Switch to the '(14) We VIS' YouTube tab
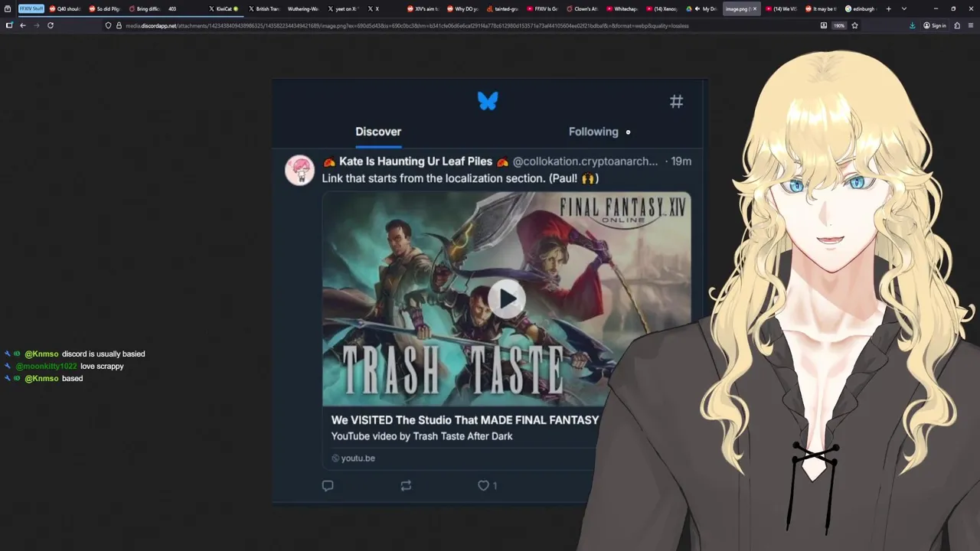The width and height of the screenshot is (980, 551). point(782,8)
